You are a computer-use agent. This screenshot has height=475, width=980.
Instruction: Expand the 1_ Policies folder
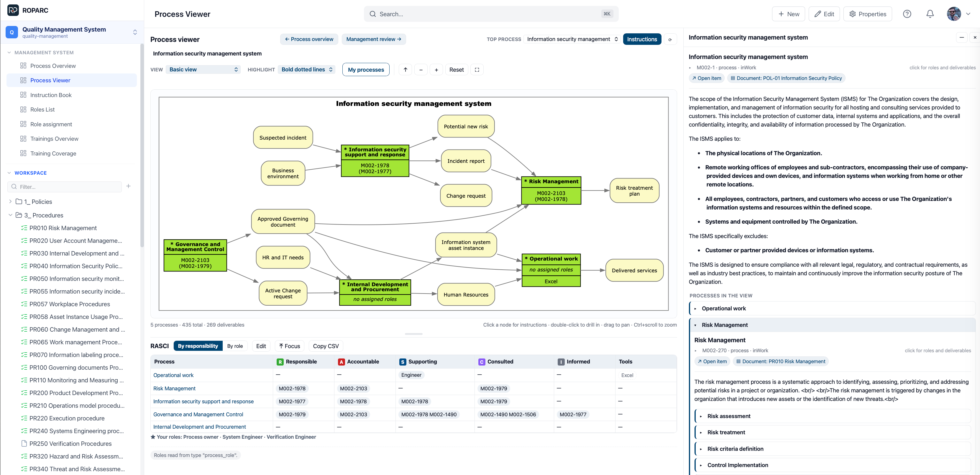point(10,201)
